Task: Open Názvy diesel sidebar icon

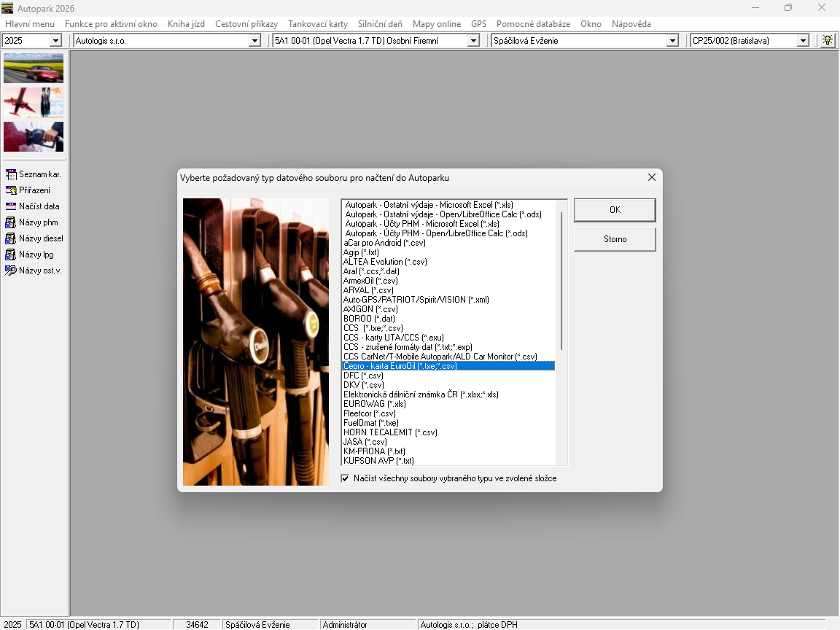Action: 11,238
